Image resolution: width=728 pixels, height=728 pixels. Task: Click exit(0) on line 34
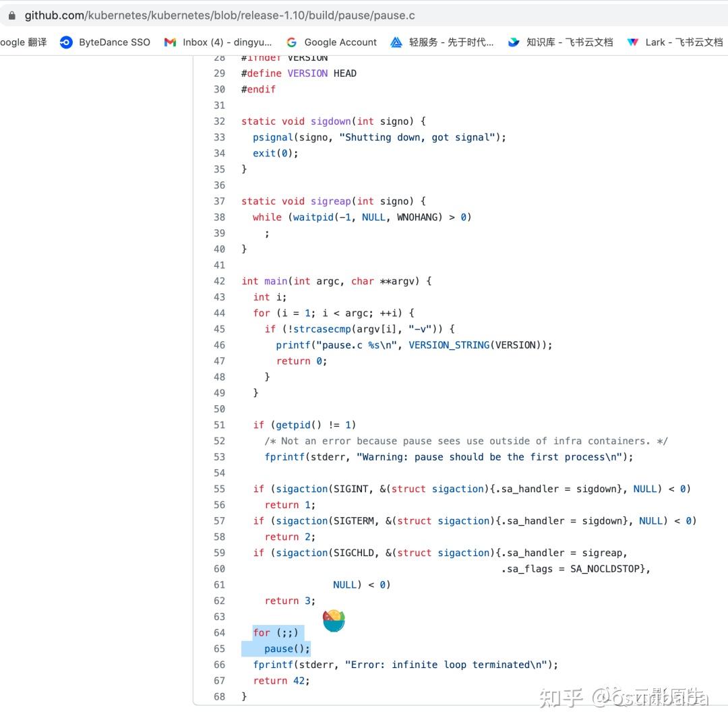click(x=275, y=153)
